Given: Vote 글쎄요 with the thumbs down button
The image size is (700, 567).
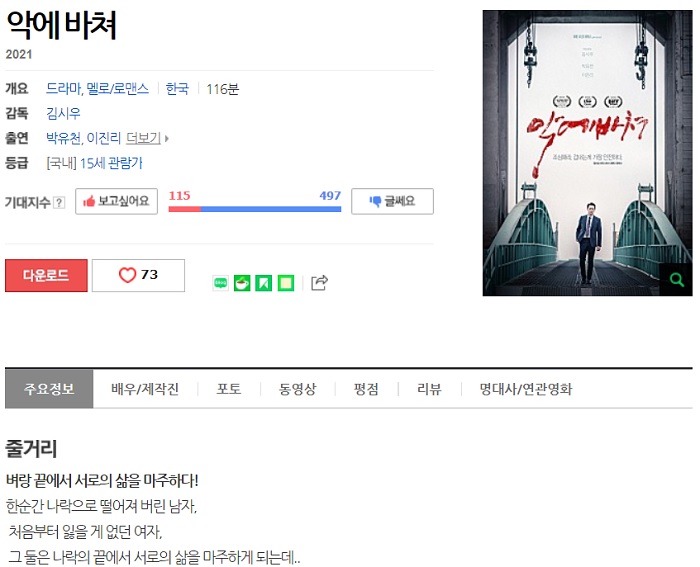Looking at the screenshot, I should coord(392,201).
